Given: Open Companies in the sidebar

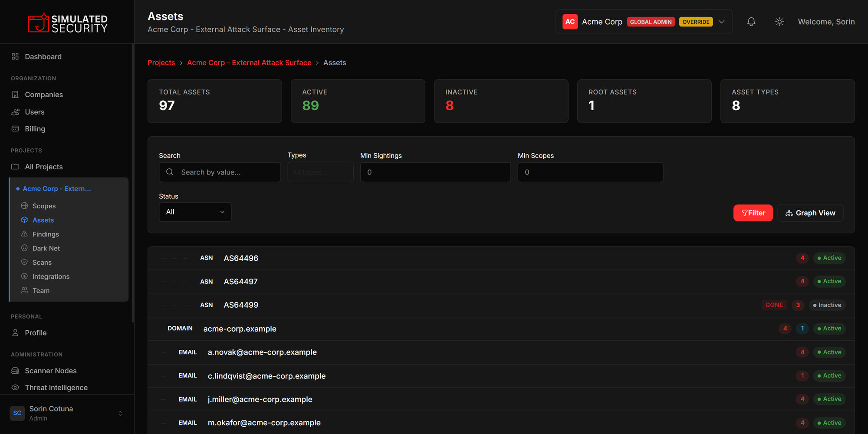Looking at the screenshot, I should coord(44,95).
